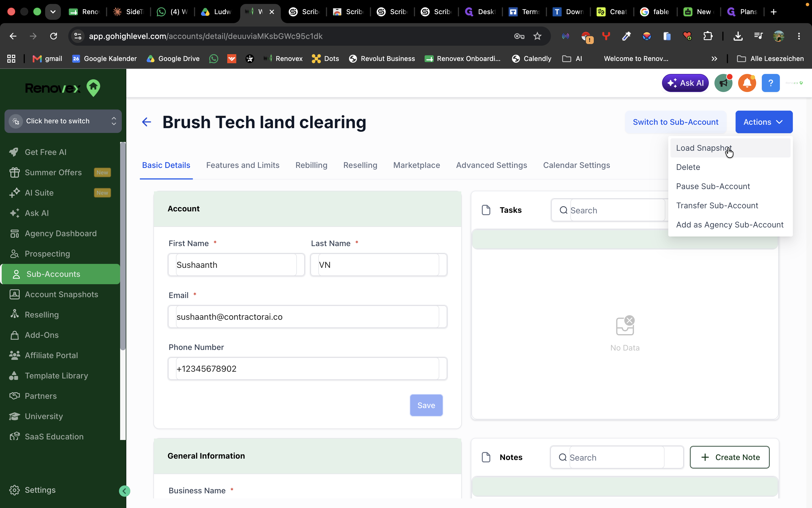The height and width of the screenshot is (508, 812).
Task: Choose Transfer Sub-Account option
Action: (x=730, y=205)
